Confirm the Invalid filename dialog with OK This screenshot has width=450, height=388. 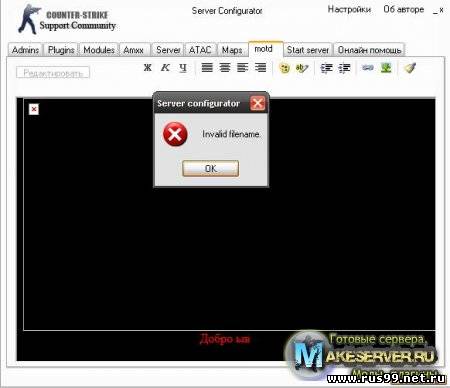tap(210, 168)
